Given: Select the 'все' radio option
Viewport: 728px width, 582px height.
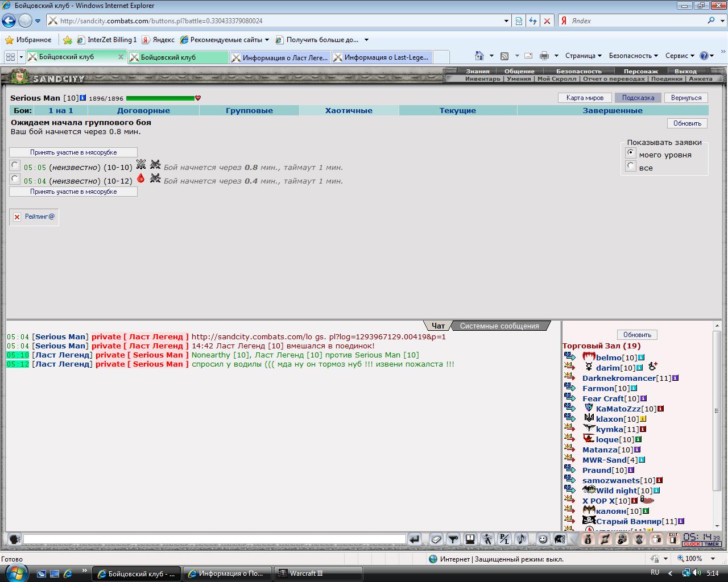Looking at the screenshot, I should (x=630, y=166).
